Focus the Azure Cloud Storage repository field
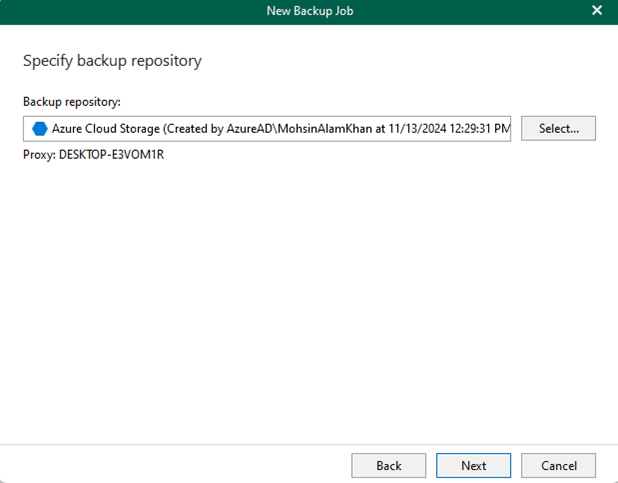Screen dimensions: 618x483 tap(267, 129)
